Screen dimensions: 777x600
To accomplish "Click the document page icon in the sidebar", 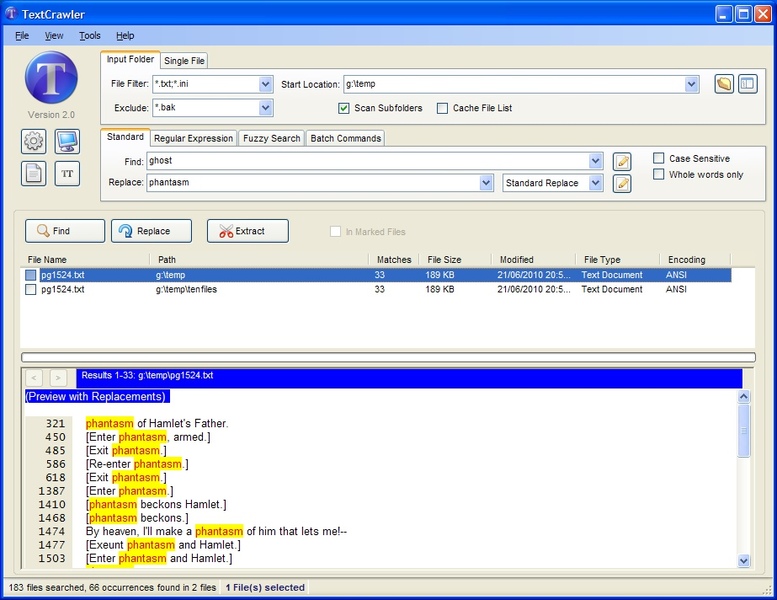I will click(34, 174).
